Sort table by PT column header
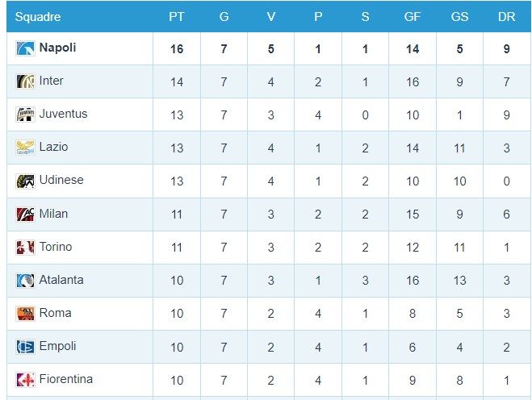Screen dimensions: 532x400 pos(177,17)
